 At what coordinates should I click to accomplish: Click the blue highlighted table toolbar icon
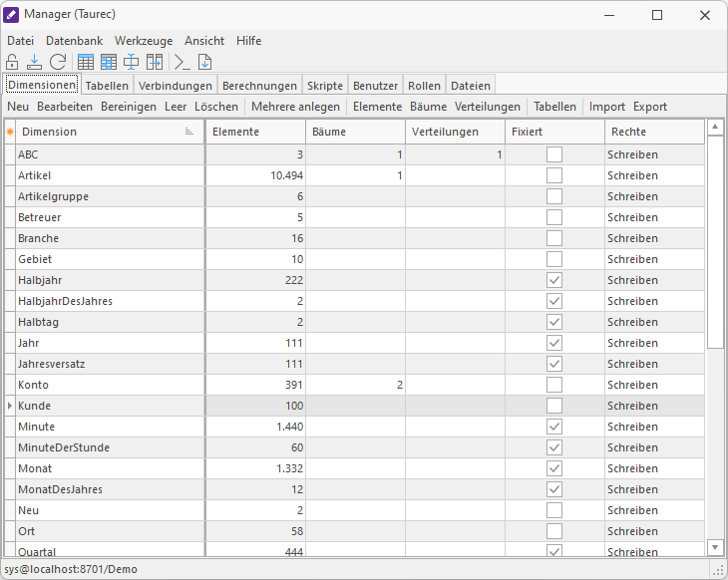coord(109,62)
